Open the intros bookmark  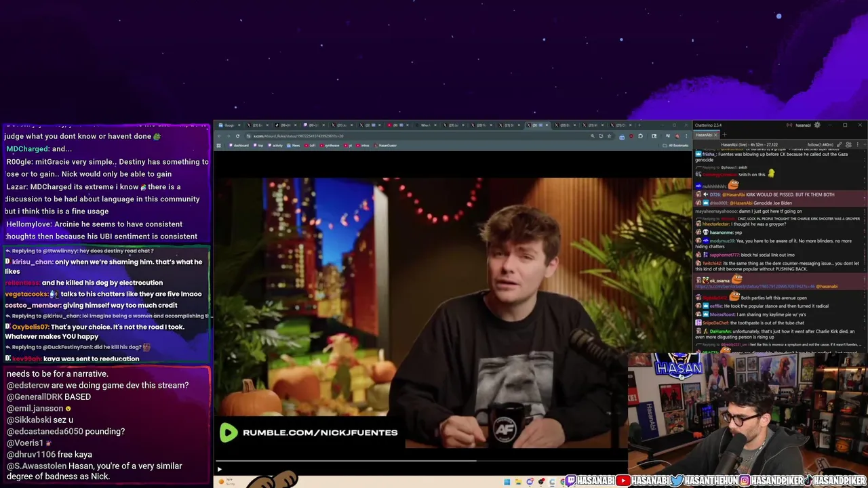click(x=363, y=145)
